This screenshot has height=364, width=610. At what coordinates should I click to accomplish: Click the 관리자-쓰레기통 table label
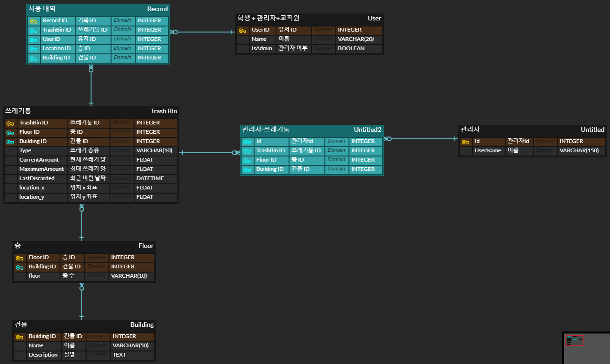(x=266, y=130)
